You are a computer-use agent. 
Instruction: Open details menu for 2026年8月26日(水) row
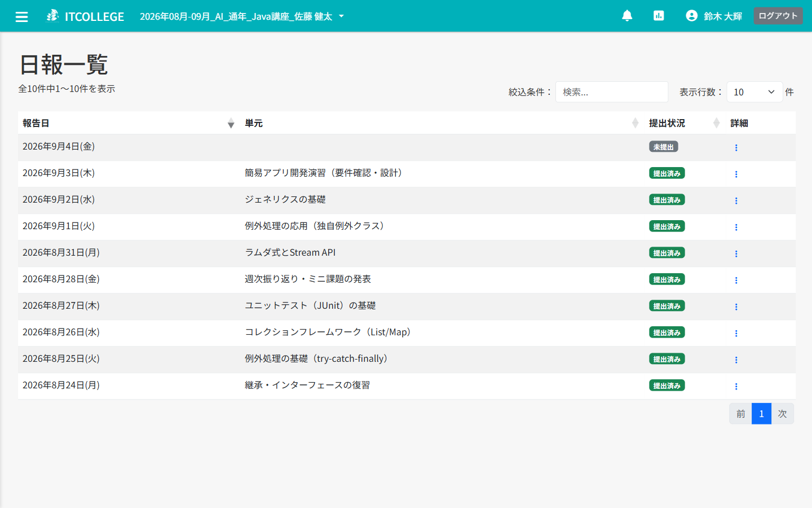(736, 333)
